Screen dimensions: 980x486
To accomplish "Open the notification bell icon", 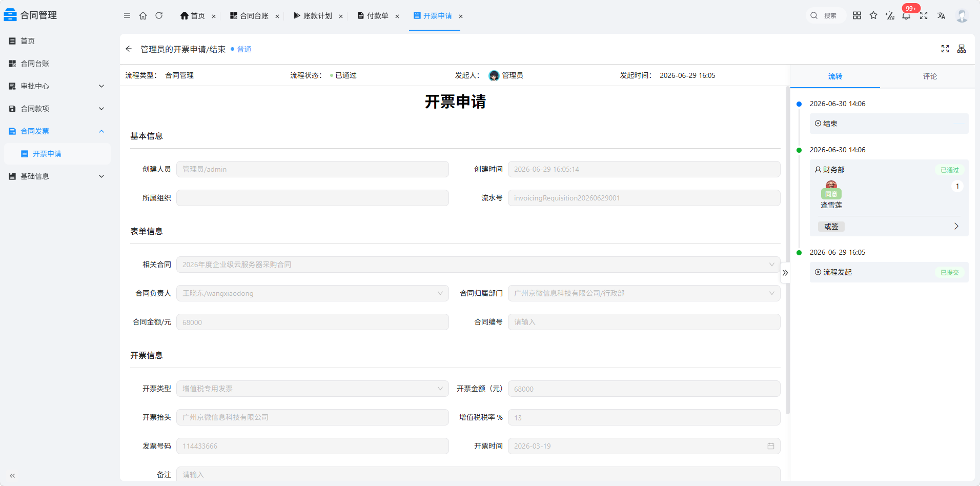I will tap(906, 15).
